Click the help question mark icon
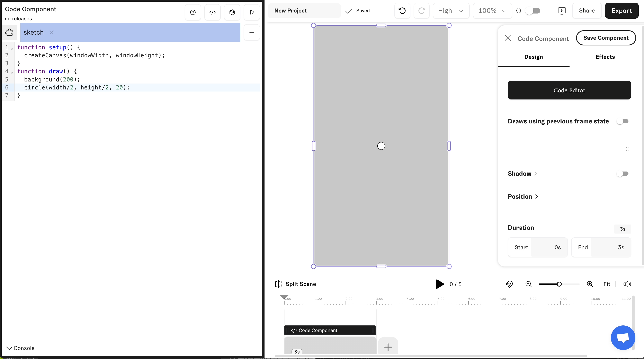This screenshot has width=644, height=359. 193,12
